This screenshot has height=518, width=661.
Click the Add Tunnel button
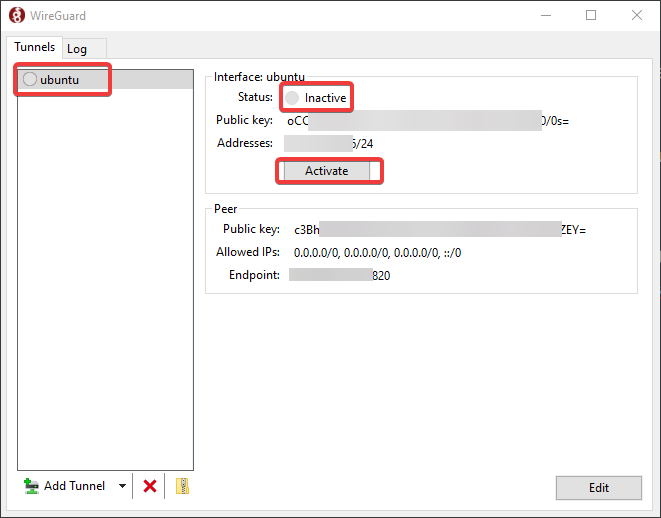point(64,486)
